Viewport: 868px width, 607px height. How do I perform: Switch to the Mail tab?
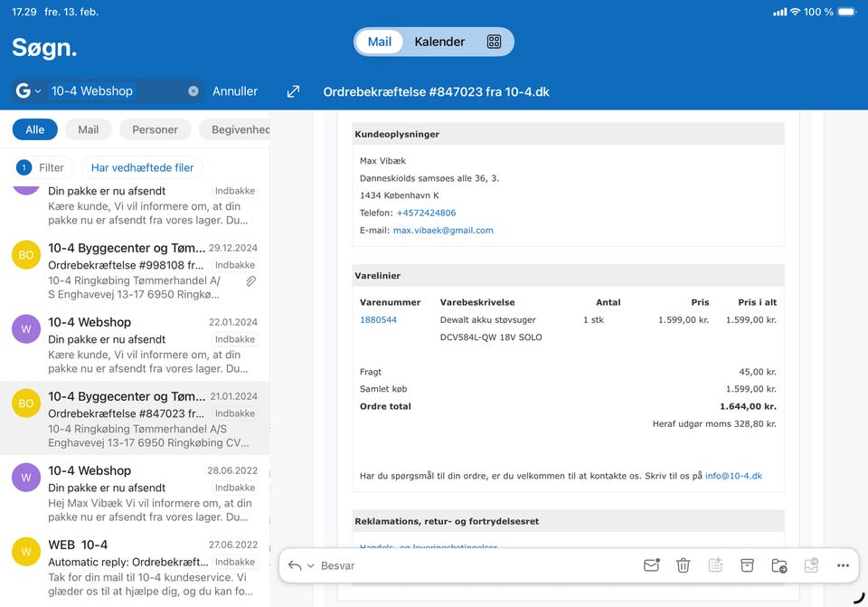[x=380, y=42]
